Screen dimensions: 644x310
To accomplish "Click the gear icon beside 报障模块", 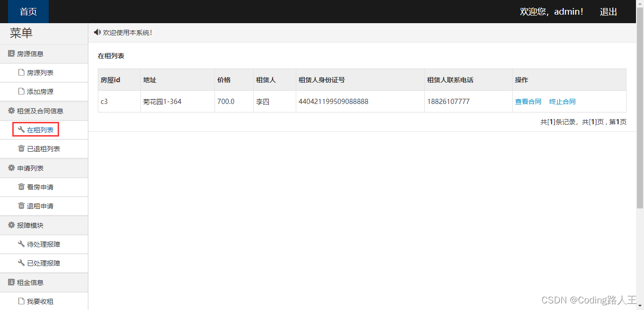I will click(11, 225).
